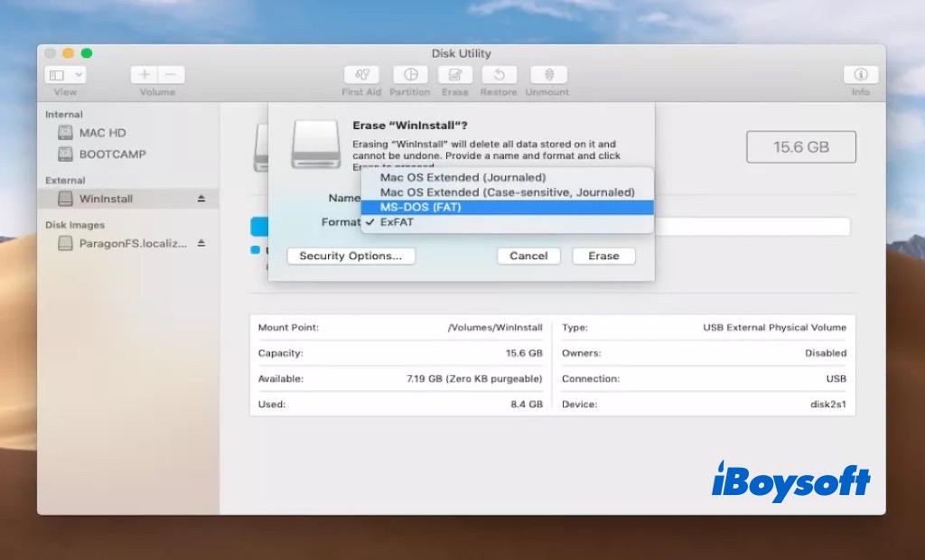
Task: Cancel the erase operation
Action: pos(528,256)
